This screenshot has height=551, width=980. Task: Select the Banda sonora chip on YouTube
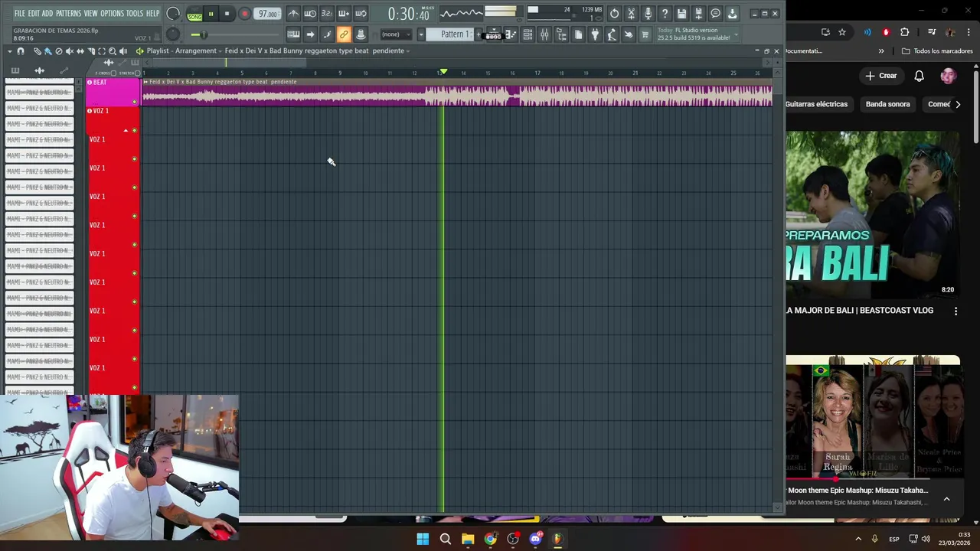click(887, 104)
